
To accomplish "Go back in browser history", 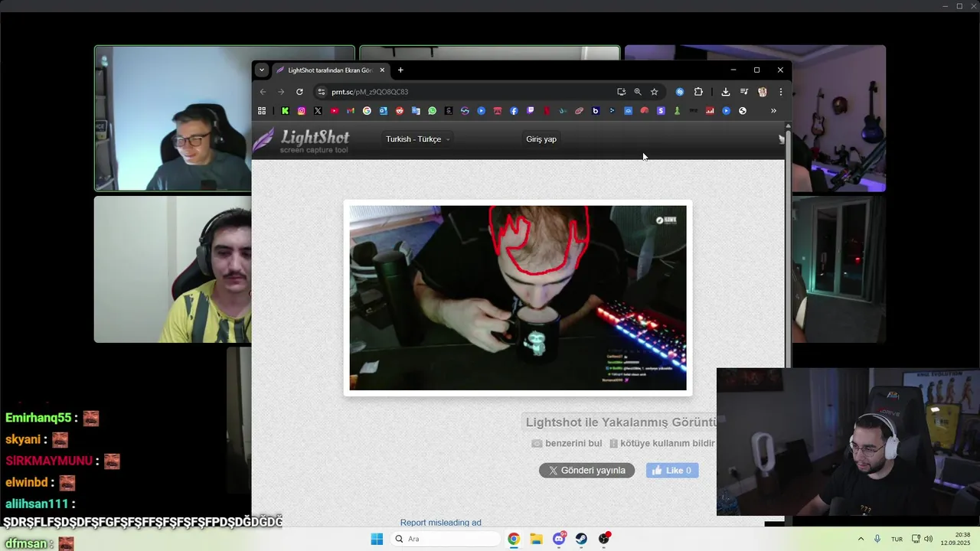I will (x=263, y=92).
